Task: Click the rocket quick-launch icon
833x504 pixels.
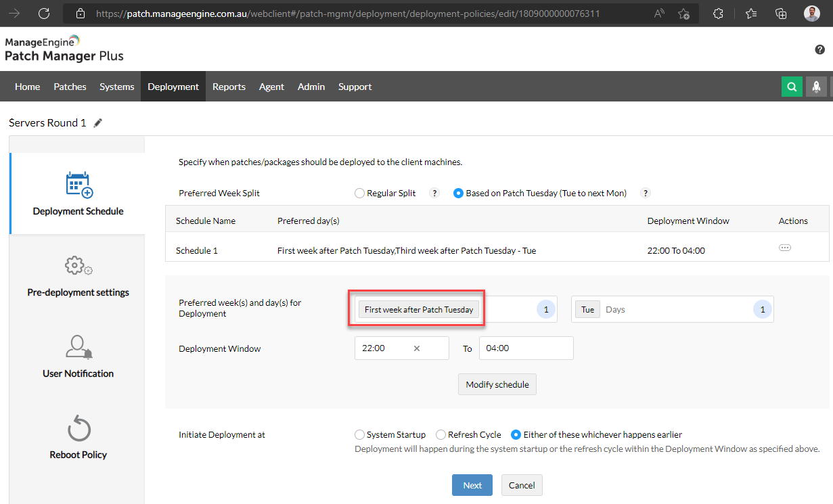Action: (x=816, y=87)
